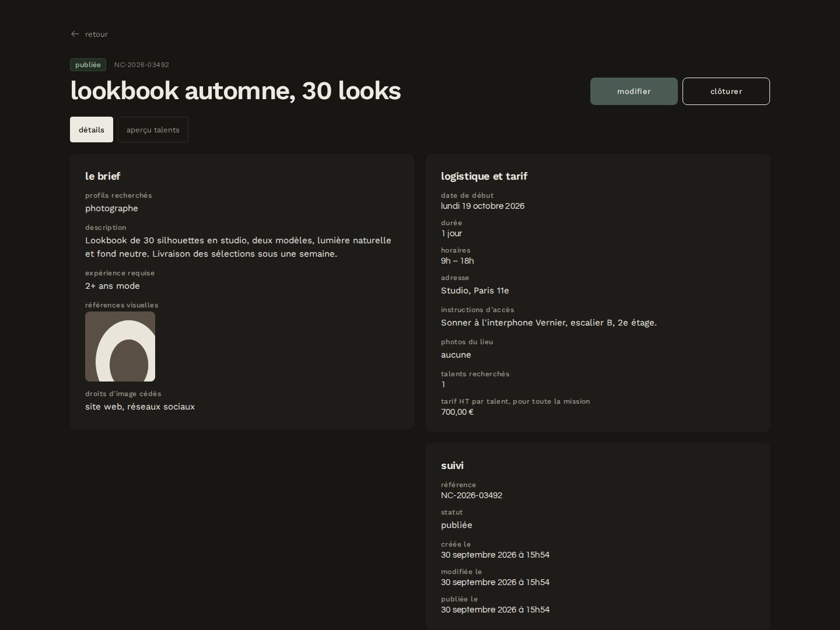
Task: Click the NC-2026-03492 reference beside badge
Action: click(x=142, y=65)
